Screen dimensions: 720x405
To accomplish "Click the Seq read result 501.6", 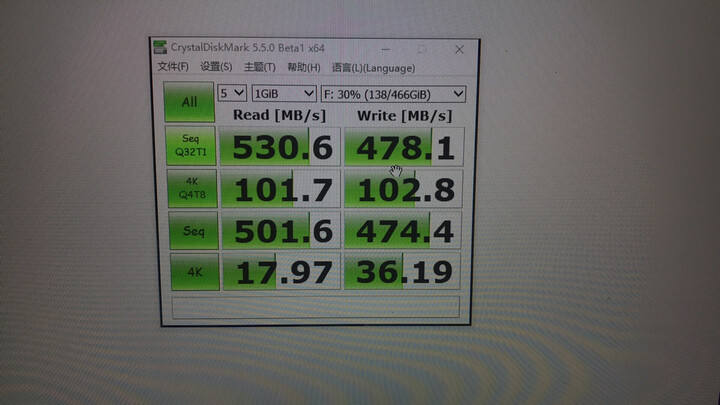I will tap(281, 231).
